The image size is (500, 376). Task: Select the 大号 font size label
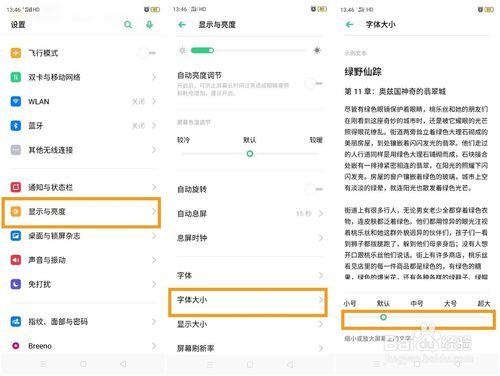pos(450,303)
